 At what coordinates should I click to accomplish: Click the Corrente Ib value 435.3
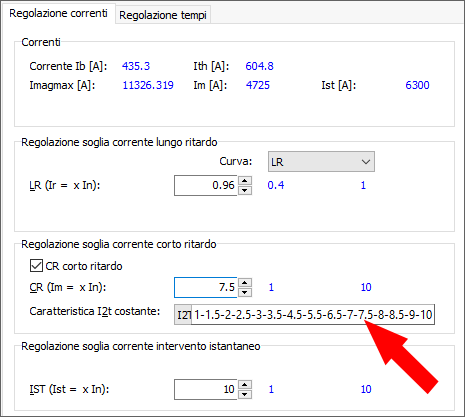click(x=136, y=66)
